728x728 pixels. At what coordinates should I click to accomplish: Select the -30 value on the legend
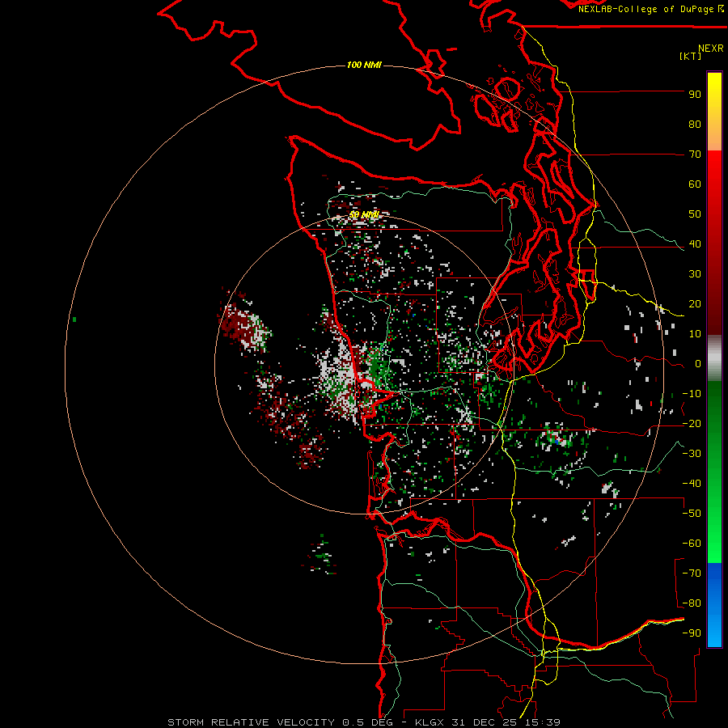click(692, 454)
